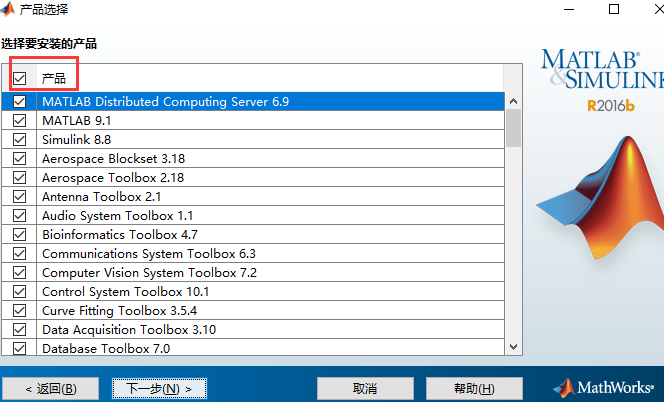This screenshot has width=664, height=402.
Task: Uncheck Aerospace Blockset 3.18 checkbox
Action: pos(19,159)
